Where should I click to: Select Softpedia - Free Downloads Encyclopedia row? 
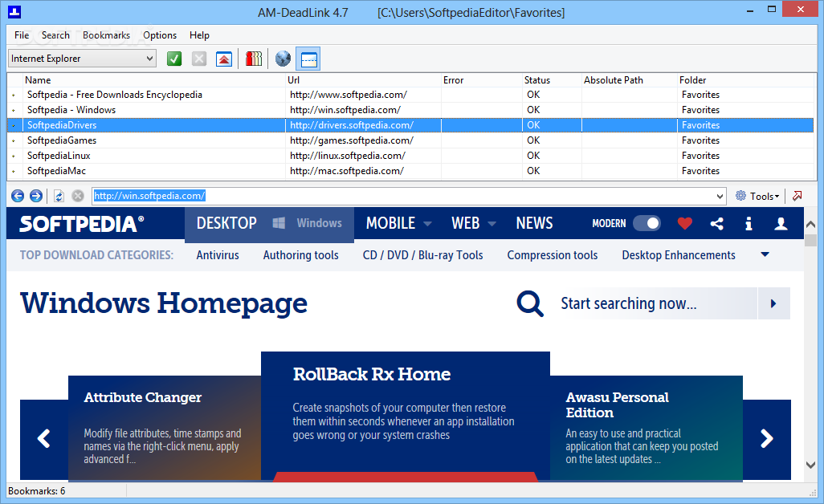point(410,95)
